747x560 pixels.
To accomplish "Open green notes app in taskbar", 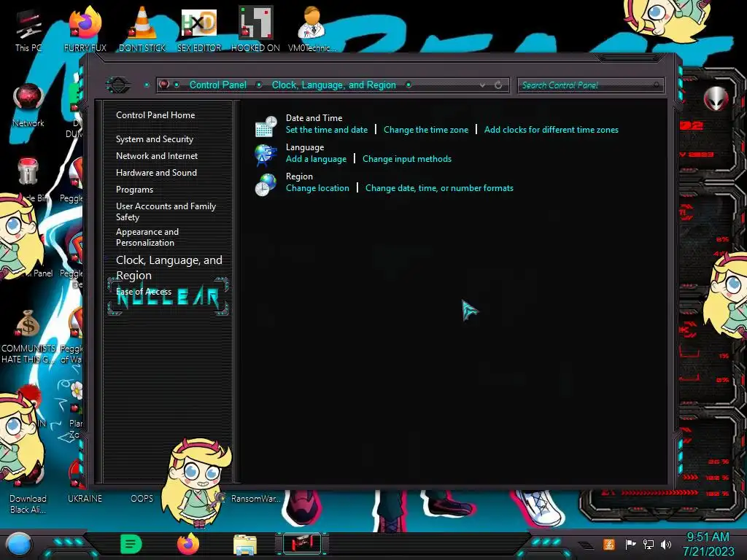I will pyautogui.click(x=131, y=544).
